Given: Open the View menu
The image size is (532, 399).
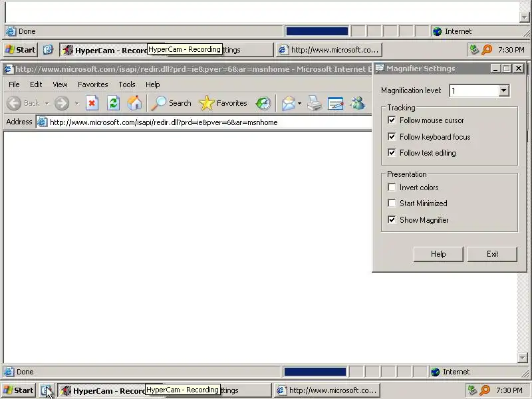Looking at the screenshot, I should point(60,84).
